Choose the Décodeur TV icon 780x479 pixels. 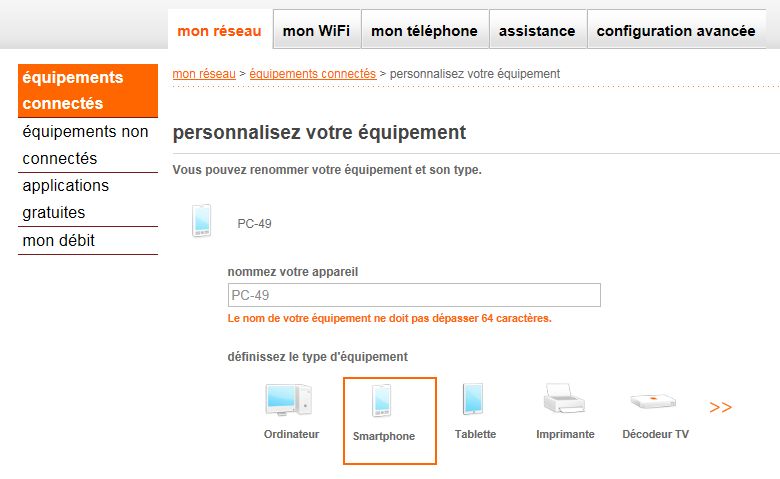[655, 401]
